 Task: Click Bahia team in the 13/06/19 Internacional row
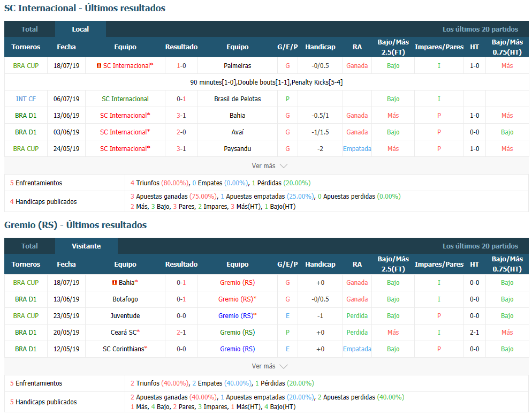click(238, 116)
